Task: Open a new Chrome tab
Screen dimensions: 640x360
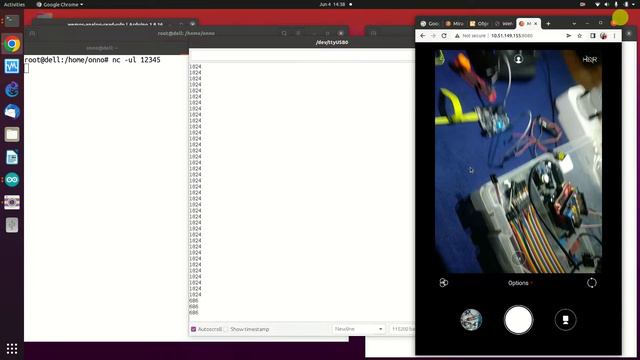Action: 548,24
